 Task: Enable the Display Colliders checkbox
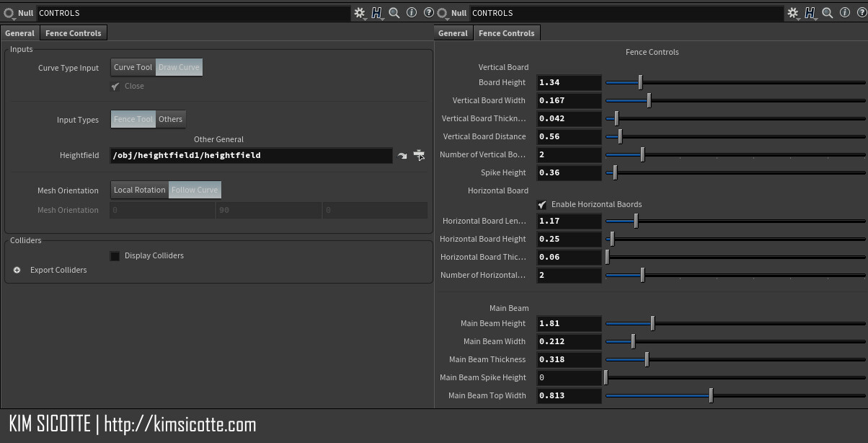pyautogui.click(x=115, y=256)
